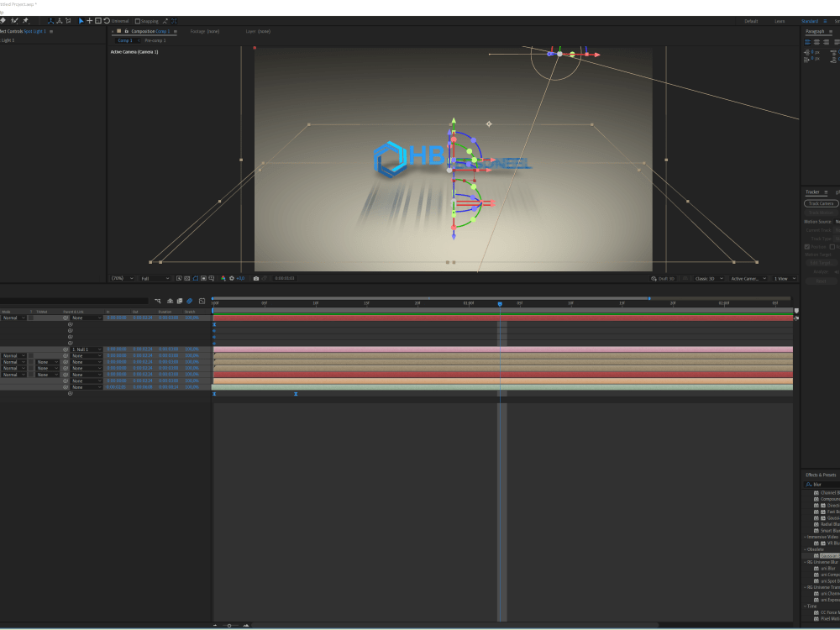
Task: Click the blue snap features icon
Action: coord(174,22)
